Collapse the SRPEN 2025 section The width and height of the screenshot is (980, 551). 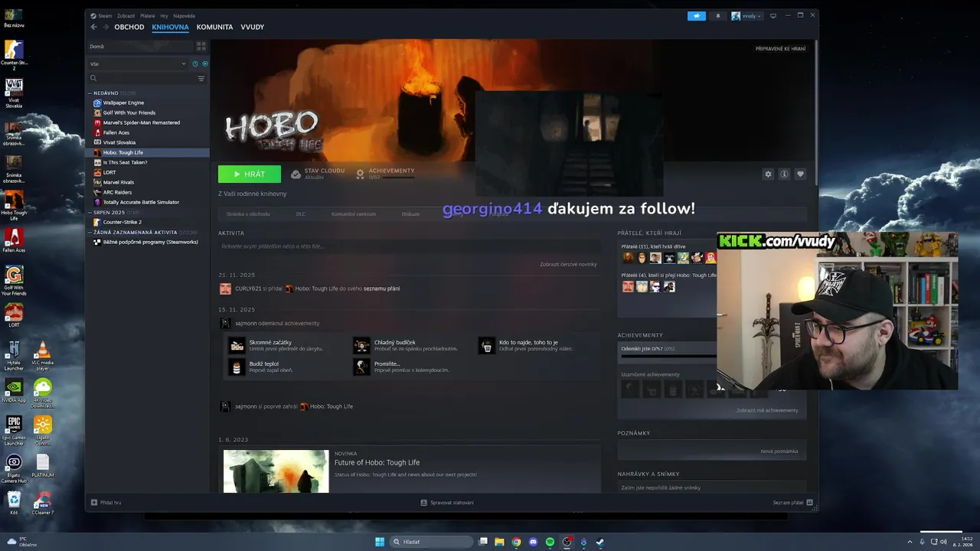(x=109, y=212)
